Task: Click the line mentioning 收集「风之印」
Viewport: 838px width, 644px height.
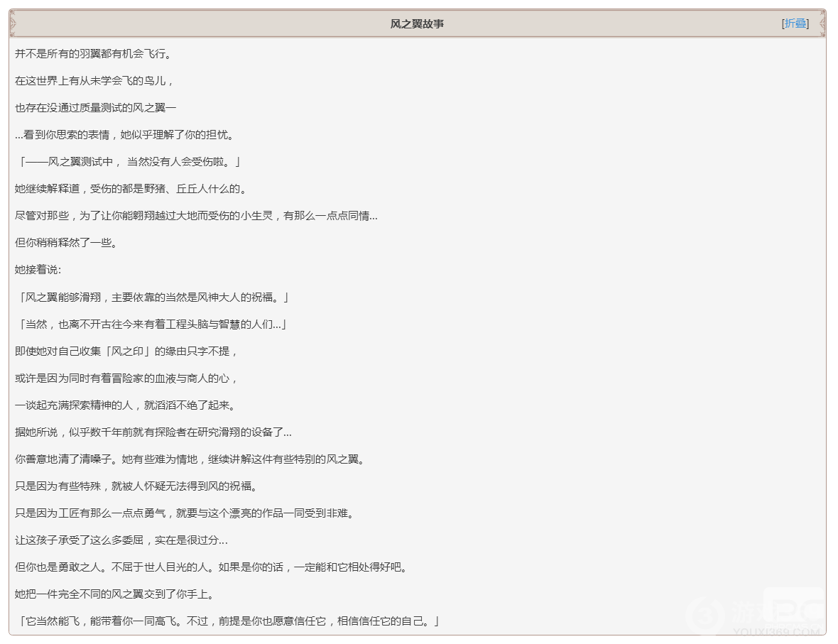Action: pyautogui.click(x=126, y=351)
